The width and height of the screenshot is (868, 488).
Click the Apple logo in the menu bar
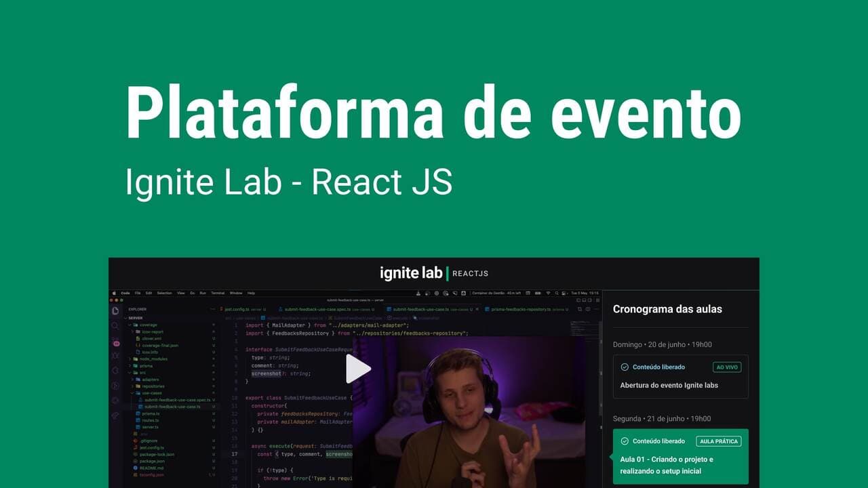coord(114,293)
